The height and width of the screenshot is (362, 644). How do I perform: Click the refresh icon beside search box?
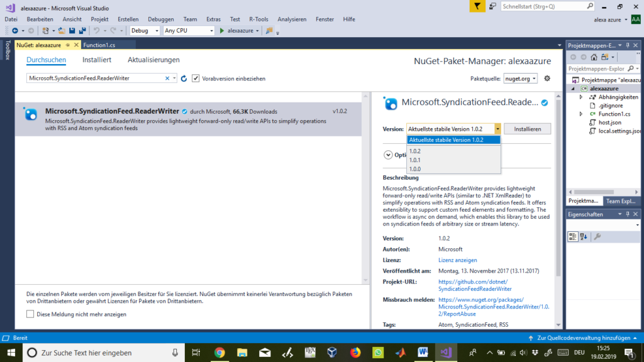coord(184,79)
